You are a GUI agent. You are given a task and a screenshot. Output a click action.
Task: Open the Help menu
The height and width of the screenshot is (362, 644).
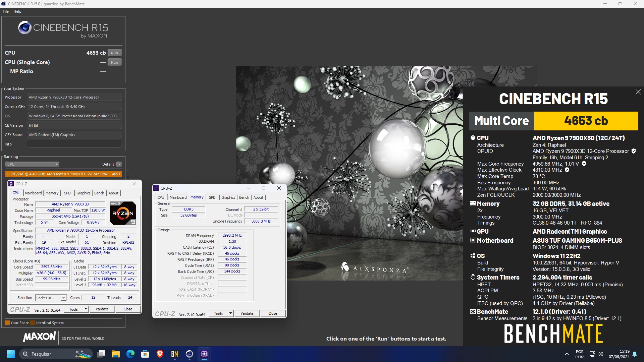[17, 11]
